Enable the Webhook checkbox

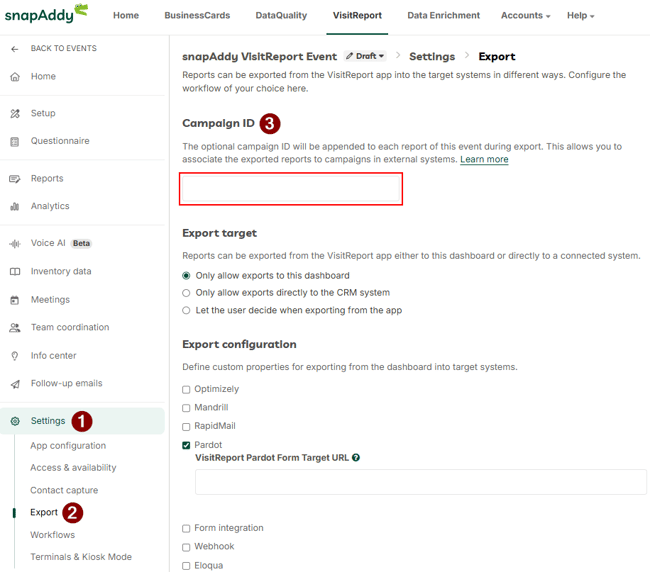(186, 547)
